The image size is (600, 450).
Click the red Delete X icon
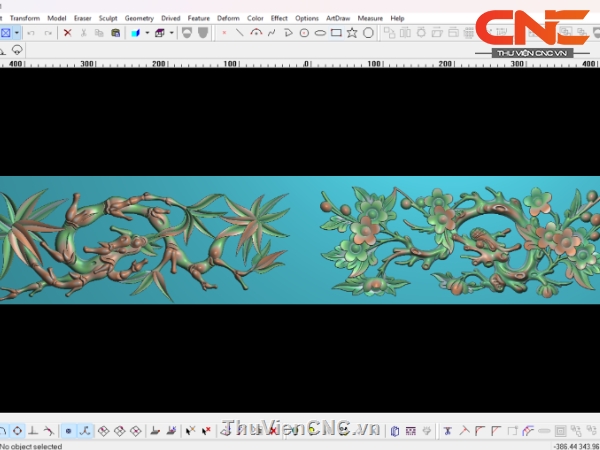67,33
